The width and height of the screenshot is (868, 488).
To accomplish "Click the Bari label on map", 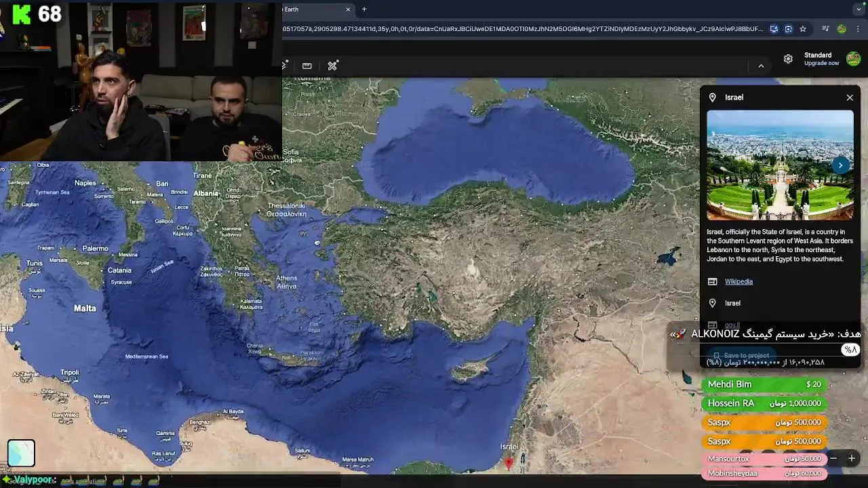I will point(162,184).
